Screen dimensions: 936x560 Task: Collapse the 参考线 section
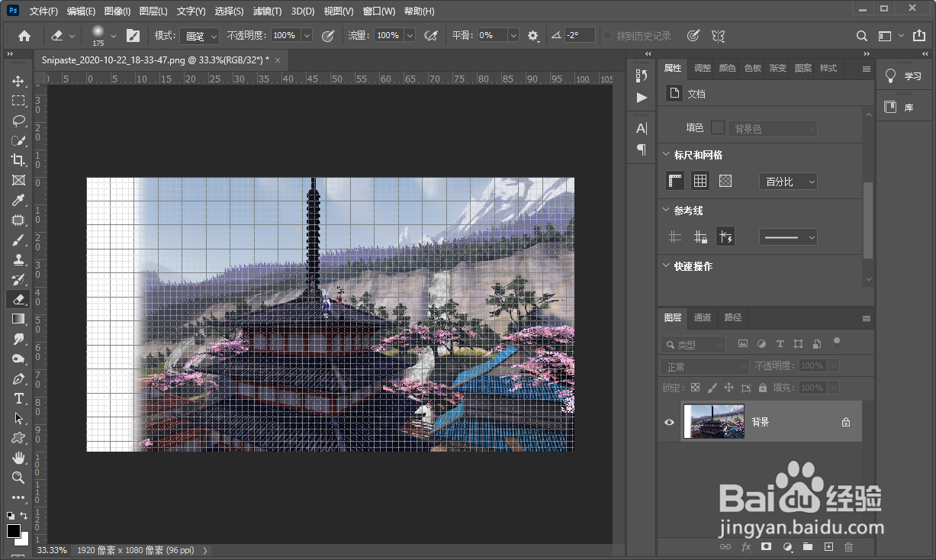tap(667, 210)
